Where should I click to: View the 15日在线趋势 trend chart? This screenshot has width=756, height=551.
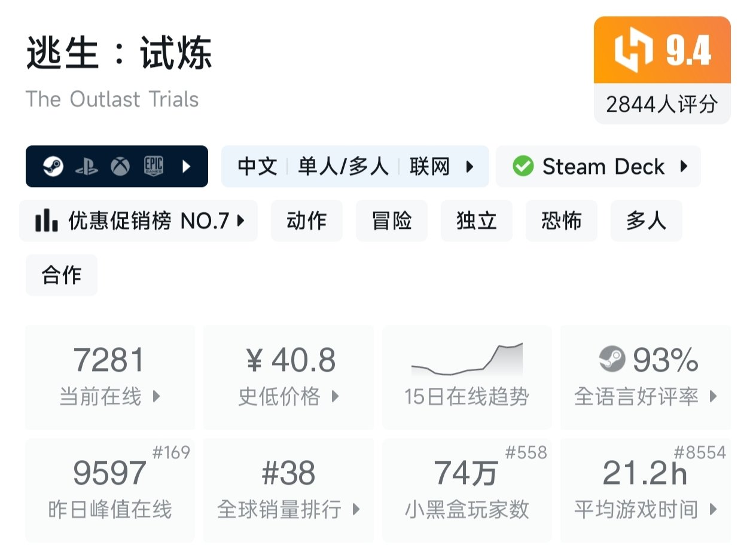[x=467, y=376]
